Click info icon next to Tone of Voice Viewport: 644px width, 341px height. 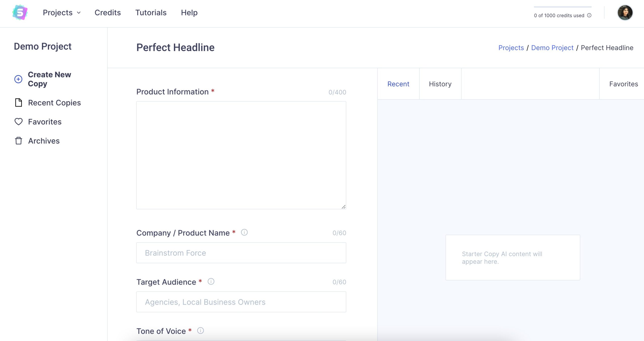[x=200, y=330]
